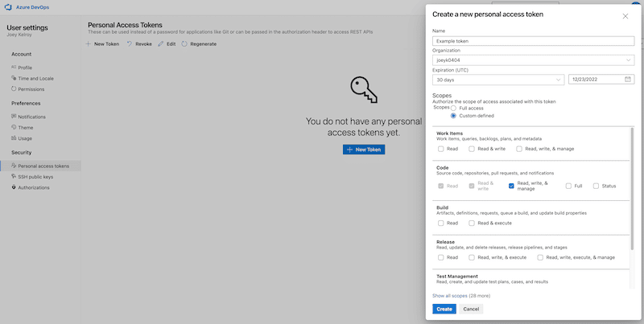Expand the 30 days expiration dropdown
This screenshot has width=644, height=324.
497,80
